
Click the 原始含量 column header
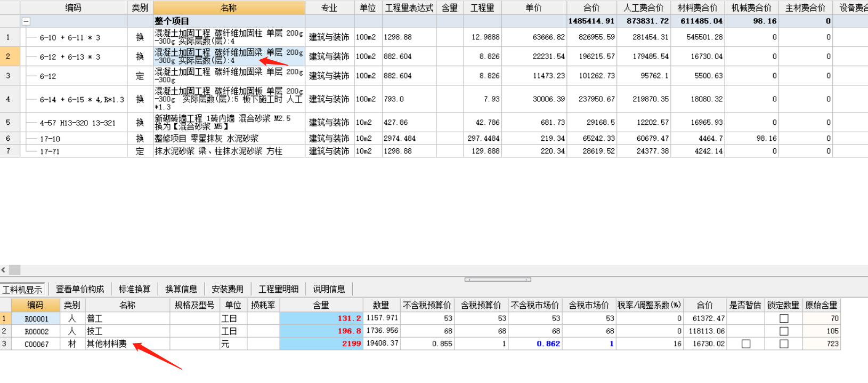[x=821, y=305]
